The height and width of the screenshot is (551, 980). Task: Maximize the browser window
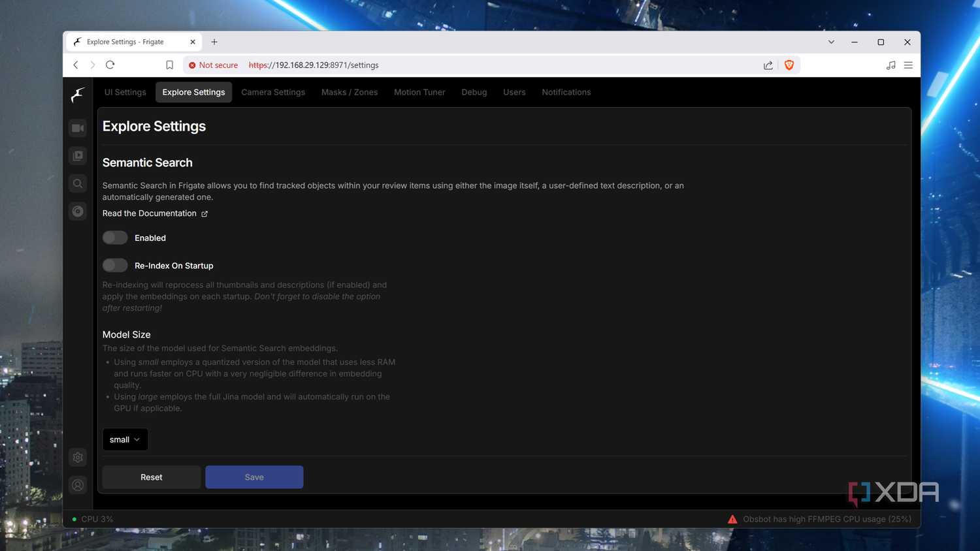pos(881,42)
